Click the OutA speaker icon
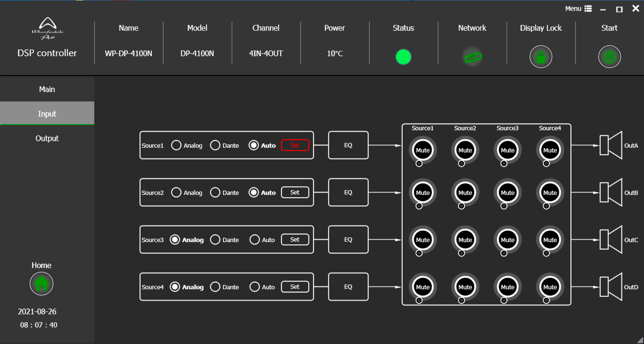The height and width of the screenshot is (344, 644). [611, 145]
